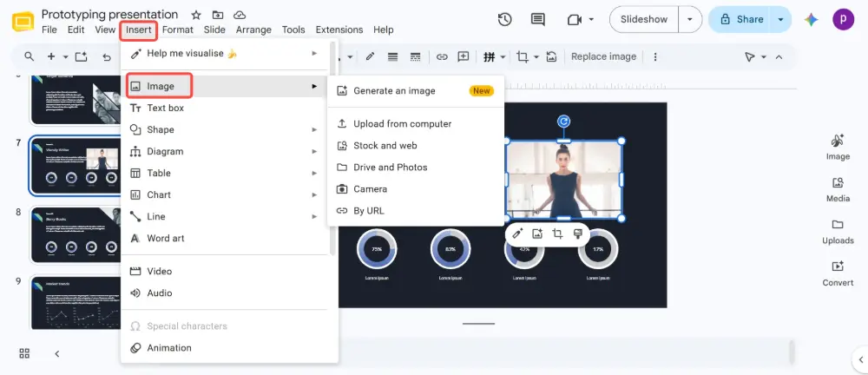Screen dimensions: 868x375
Task: Open the File menu
Action: [49, 30]
